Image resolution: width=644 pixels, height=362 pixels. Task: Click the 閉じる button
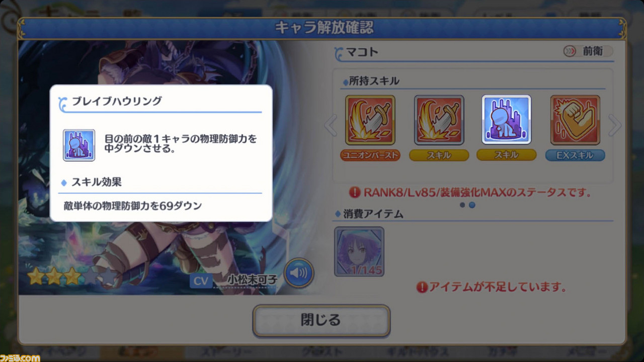321,320
